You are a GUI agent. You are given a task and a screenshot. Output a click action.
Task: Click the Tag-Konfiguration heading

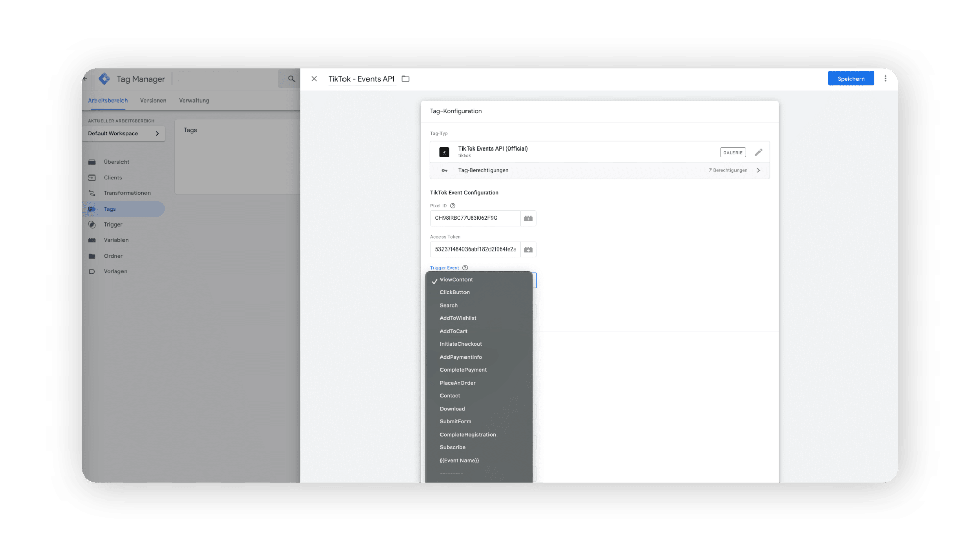click(x=456, y=111)
